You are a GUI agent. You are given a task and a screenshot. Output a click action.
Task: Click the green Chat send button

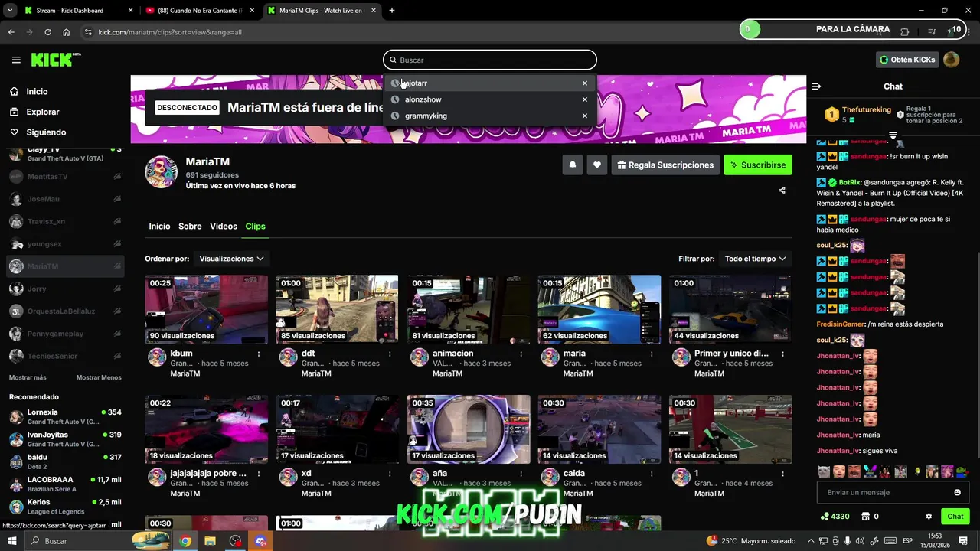pos(955,517)
